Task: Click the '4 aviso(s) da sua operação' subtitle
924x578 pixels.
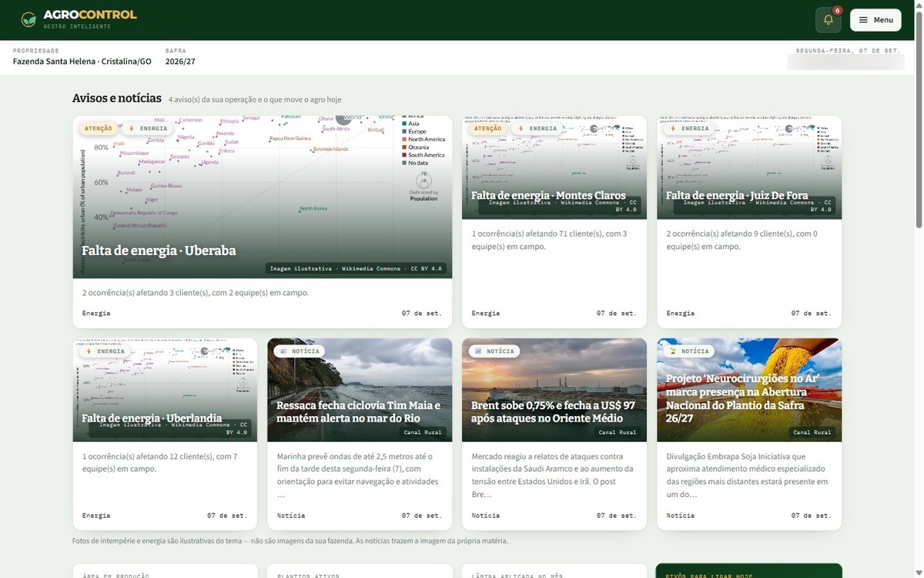Action: click(x=255, y=99)
